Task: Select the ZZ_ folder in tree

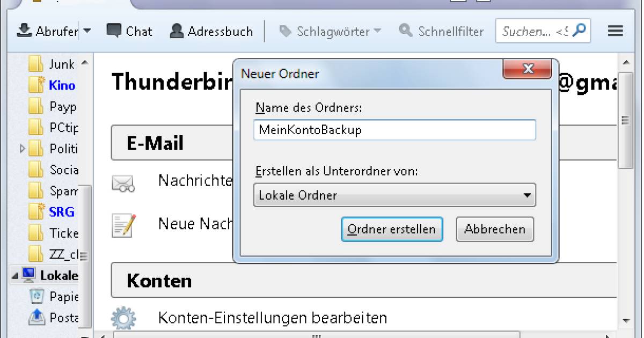Action: point(53,254)
